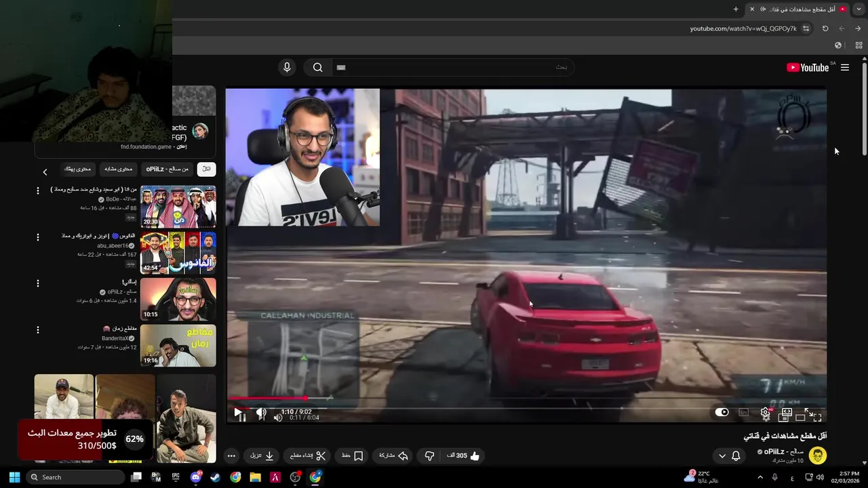Open File Explorer from the taskbar
Screen dimensions: 868x488
pos(255,477)
